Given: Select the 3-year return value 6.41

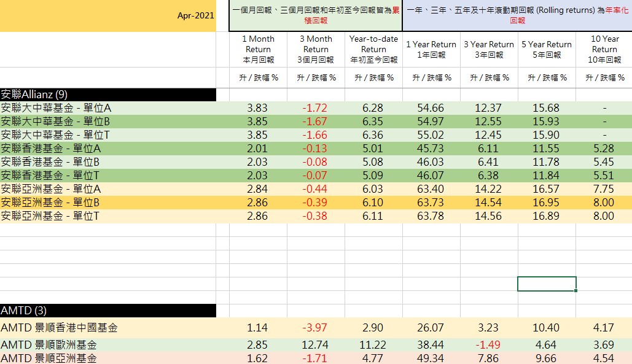Looking at the screenshot, I should coord(488,162).
